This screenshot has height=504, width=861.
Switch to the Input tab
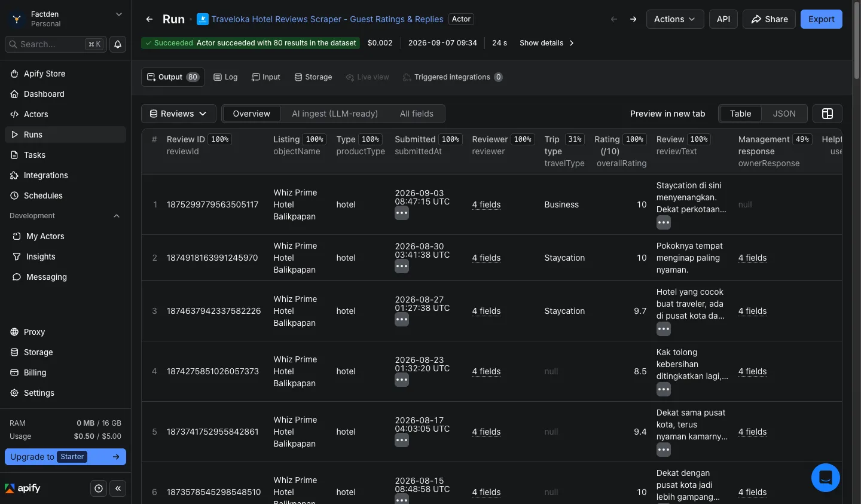tap(266, 77)
